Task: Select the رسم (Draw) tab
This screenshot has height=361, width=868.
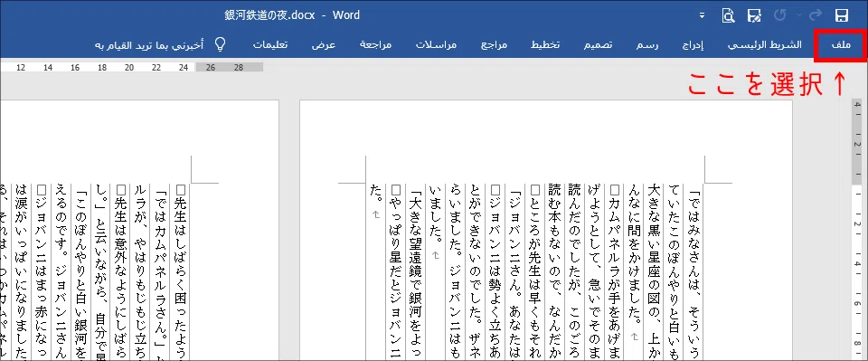Action: pyautogui.click(x=647, y=45)
